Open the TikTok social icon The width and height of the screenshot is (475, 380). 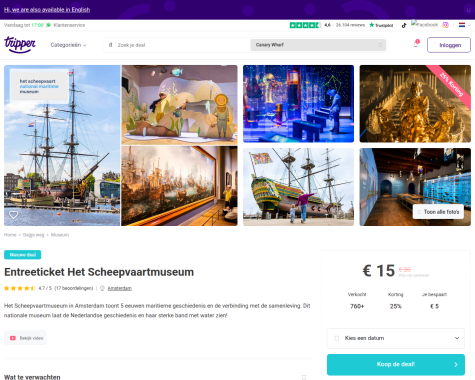tap(404, 25)
